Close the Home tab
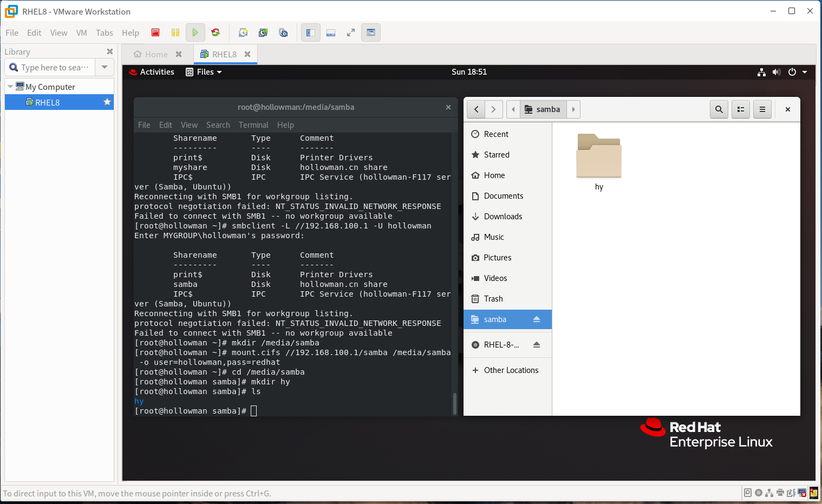 click(x=179, y=54)
